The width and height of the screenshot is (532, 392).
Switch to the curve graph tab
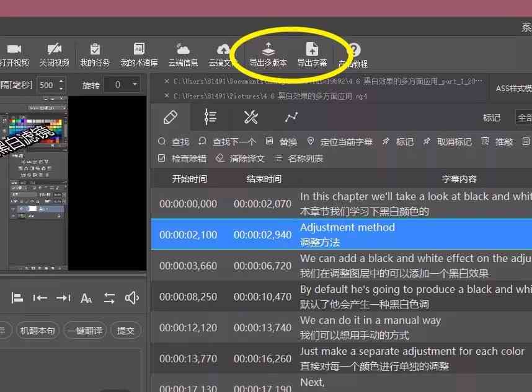tap(291, 117)
